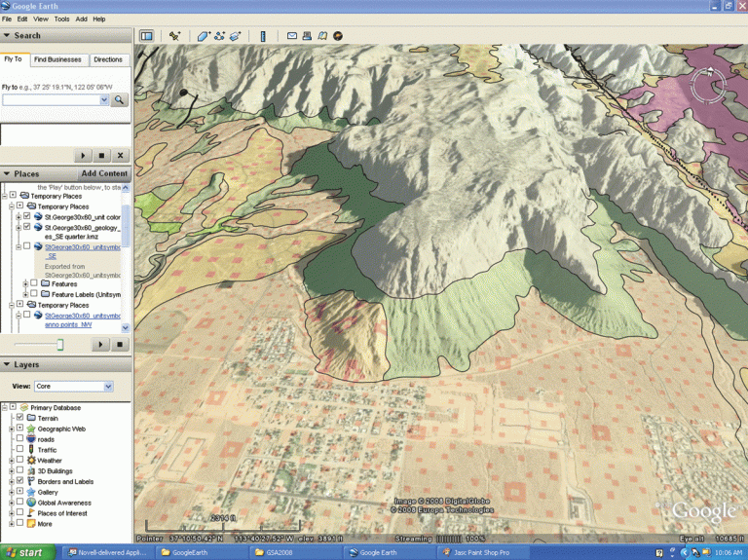This screenshot has width=748, height=560.
Task: Open the Fly to history dropdown
Action: click(104, 99)
